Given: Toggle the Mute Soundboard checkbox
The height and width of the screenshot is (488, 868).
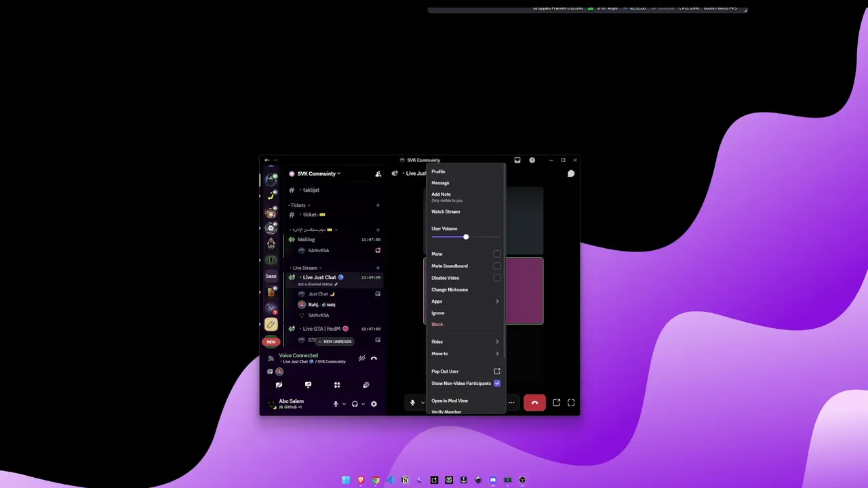Looking at the screenshot, I should (497, 266).
